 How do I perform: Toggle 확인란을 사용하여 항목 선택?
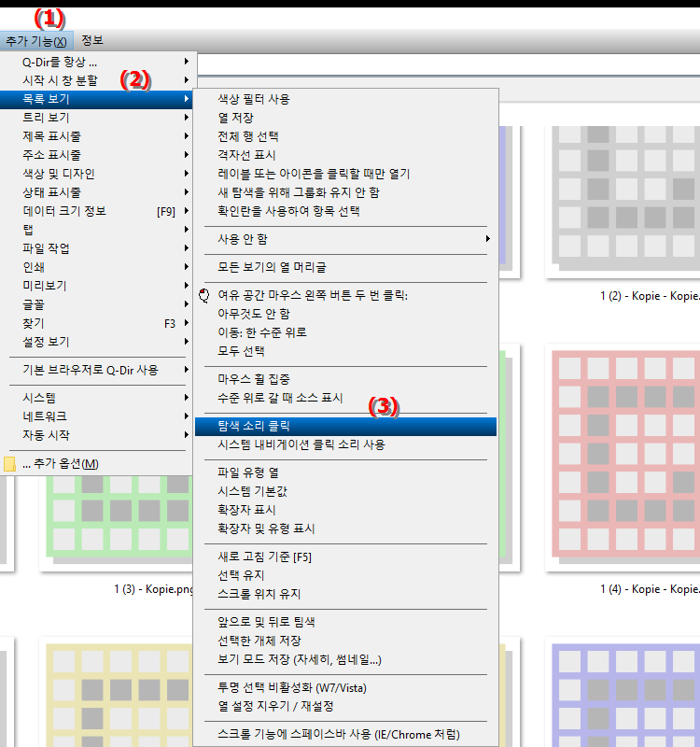[x=345, y=211]
